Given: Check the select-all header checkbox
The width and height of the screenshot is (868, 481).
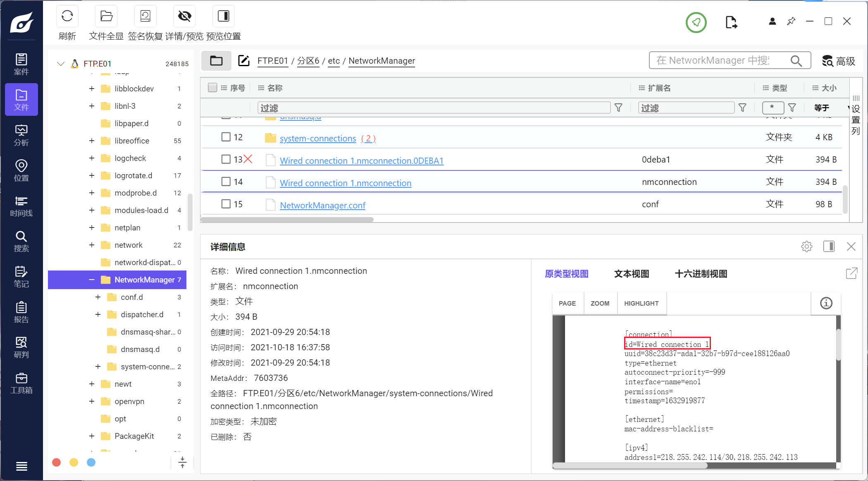Looking at the screenshot, I should pos(212,87).
